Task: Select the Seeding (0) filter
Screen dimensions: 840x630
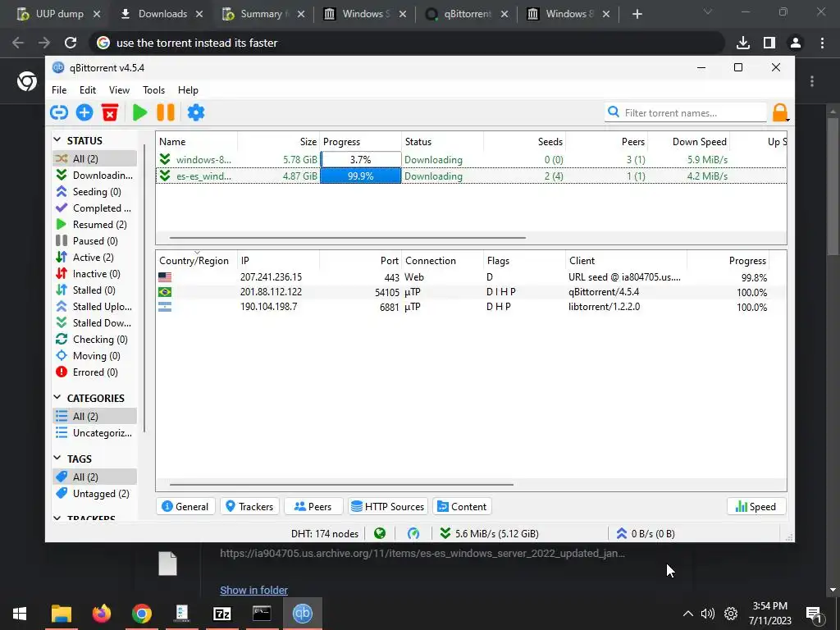Action: point(95,191)
